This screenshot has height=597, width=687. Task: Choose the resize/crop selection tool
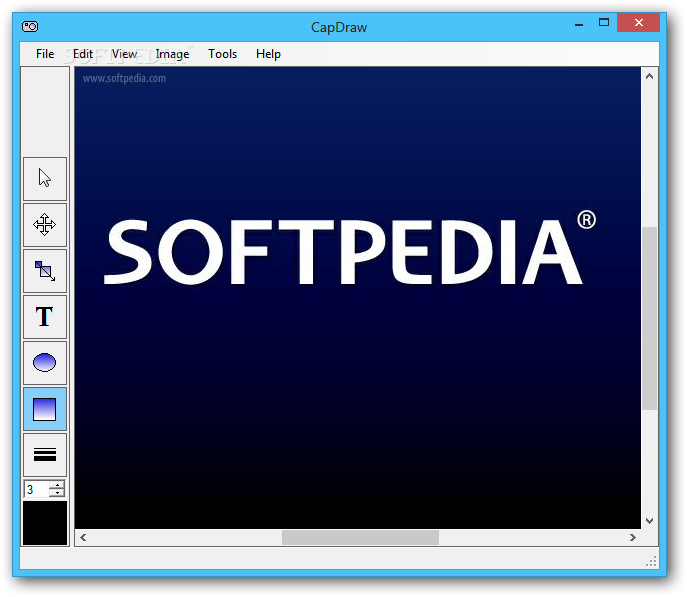click(x=45, y=271)
